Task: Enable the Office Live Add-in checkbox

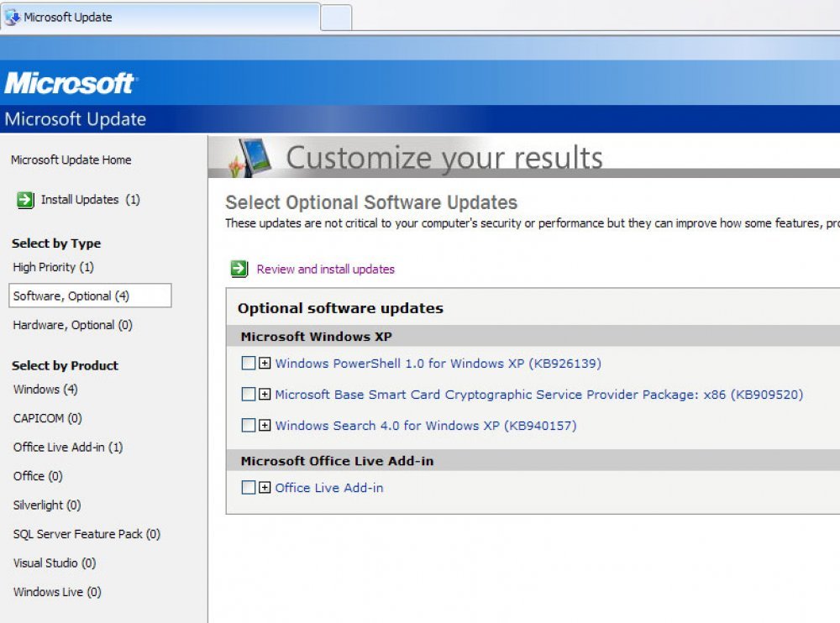Action: coord(249,488)
